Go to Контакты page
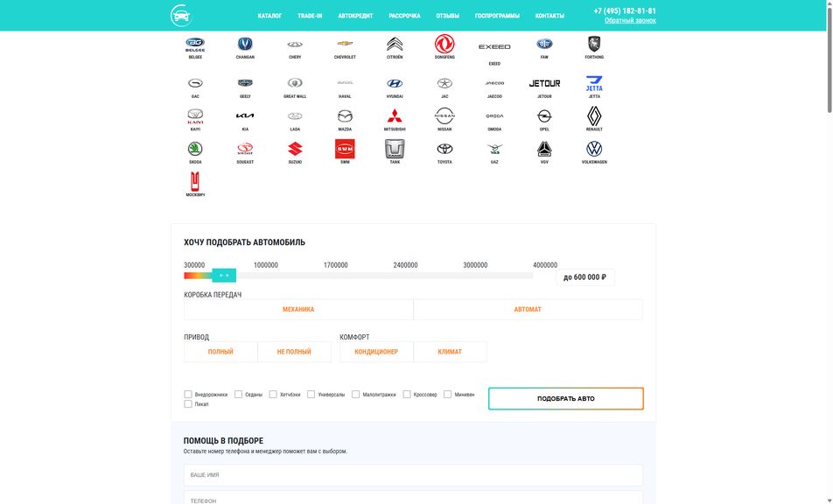 (x=549, y=16)
